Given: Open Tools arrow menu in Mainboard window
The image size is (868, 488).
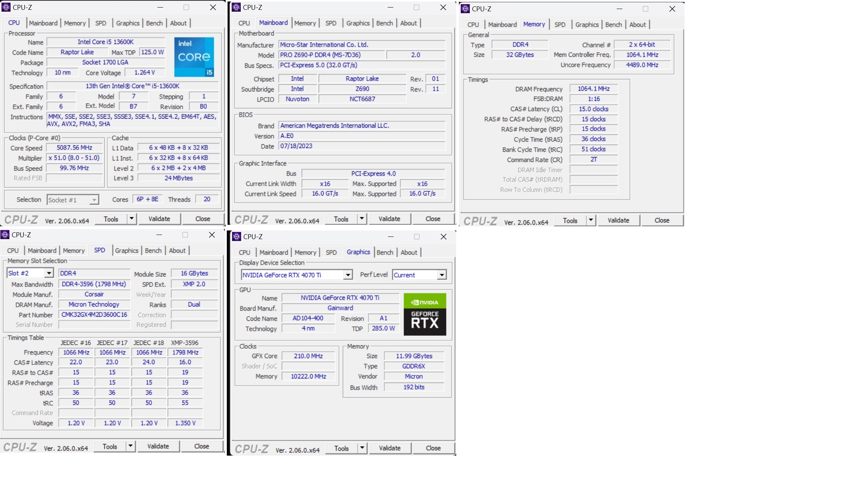Looking at the screenshot, I should click(x=362, y=219).
